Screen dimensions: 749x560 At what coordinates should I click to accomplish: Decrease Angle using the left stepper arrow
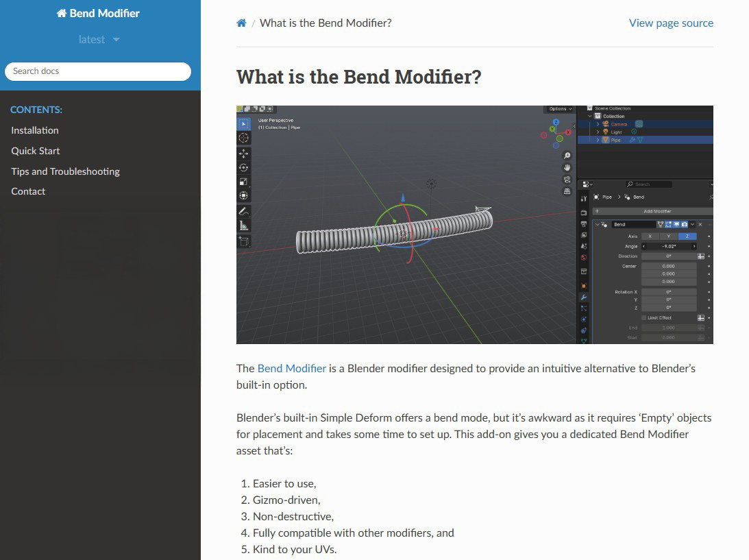pos(644,247)
